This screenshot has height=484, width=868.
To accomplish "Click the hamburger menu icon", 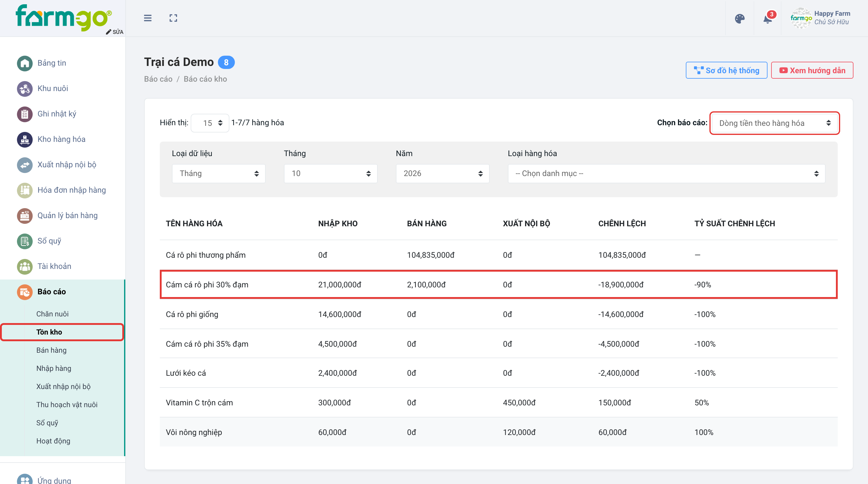I will [x=148, y=18].
